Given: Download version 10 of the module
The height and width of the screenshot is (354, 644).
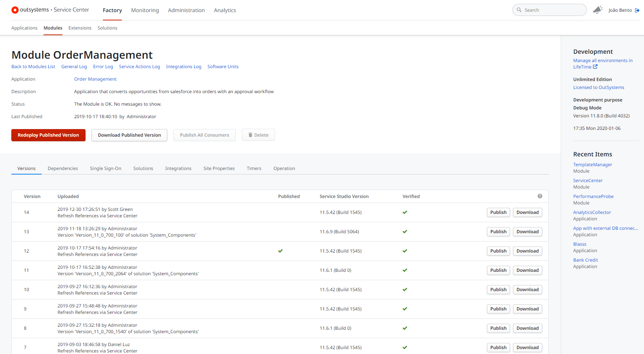Looking at the screenshot, I should pyautogui.click(x=527, y=290).
